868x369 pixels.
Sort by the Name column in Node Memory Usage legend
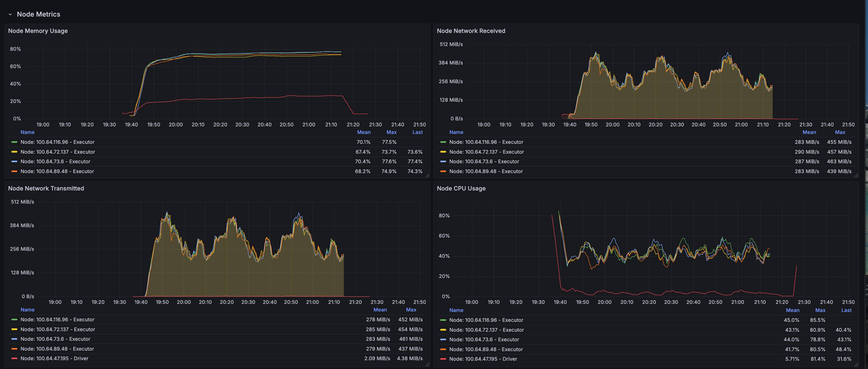28,132
